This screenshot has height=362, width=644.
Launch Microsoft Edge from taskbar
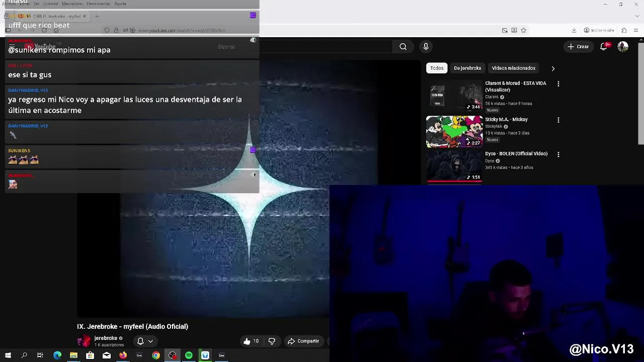(x=57, y=355)
